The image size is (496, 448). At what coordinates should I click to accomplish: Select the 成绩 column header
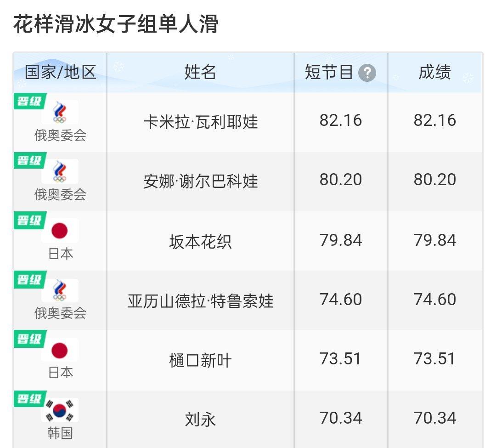coord(434,73)
